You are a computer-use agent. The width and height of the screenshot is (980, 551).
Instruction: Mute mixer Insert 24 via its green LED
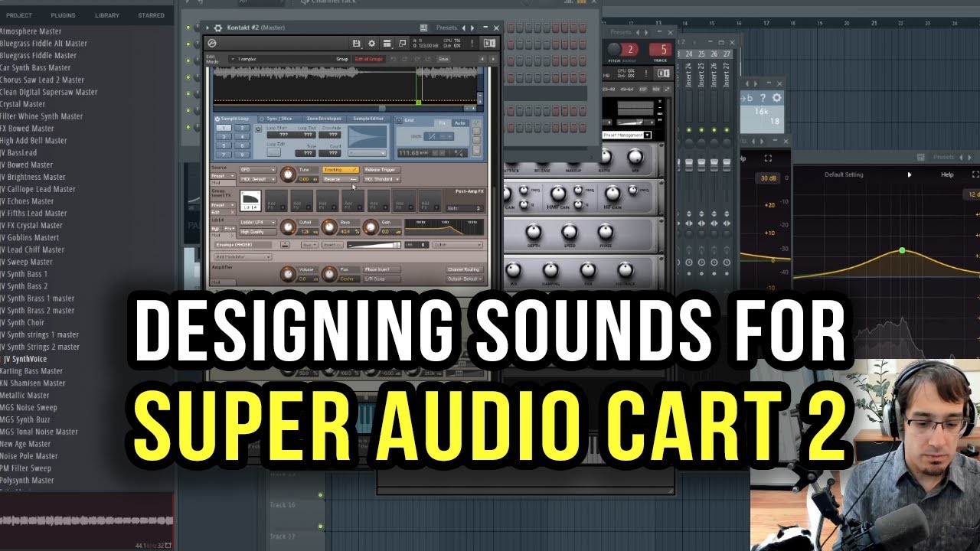point(689,129)
